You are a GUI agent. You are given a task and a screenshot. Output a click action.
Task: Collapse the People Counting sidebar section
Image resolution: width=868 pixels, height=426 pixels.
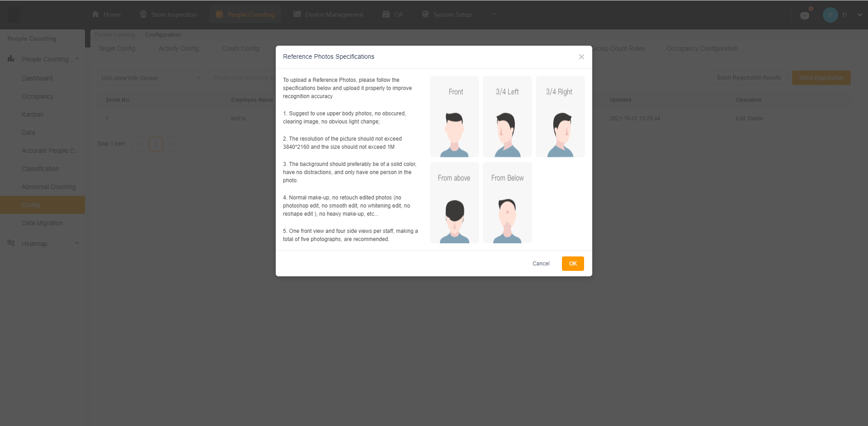(77, 58)
